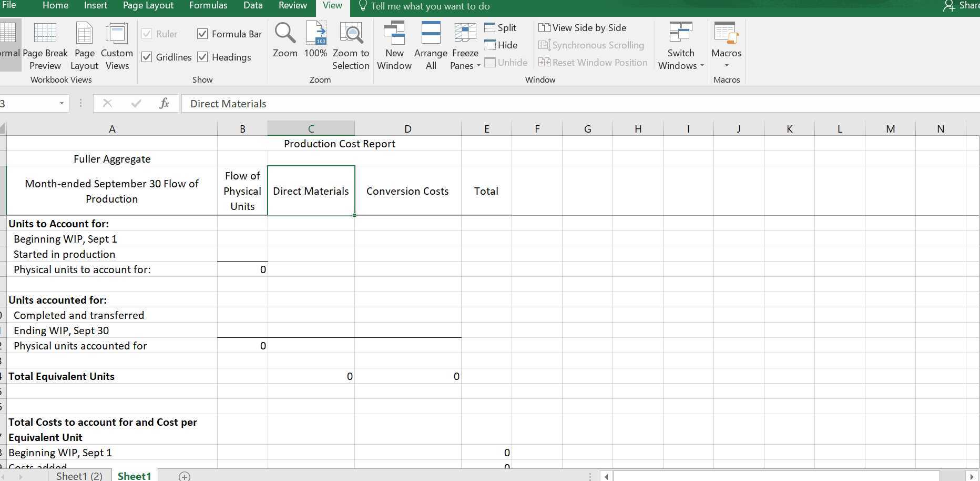Open a New Window of the workbook

coord(394,45)
